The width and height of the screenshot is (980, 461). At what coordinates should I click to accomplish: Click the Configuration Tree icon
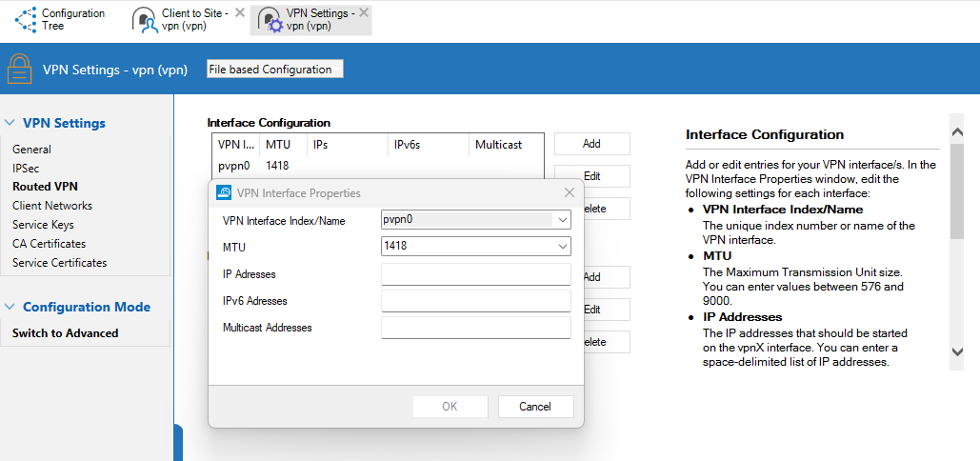tap(26, 19)
